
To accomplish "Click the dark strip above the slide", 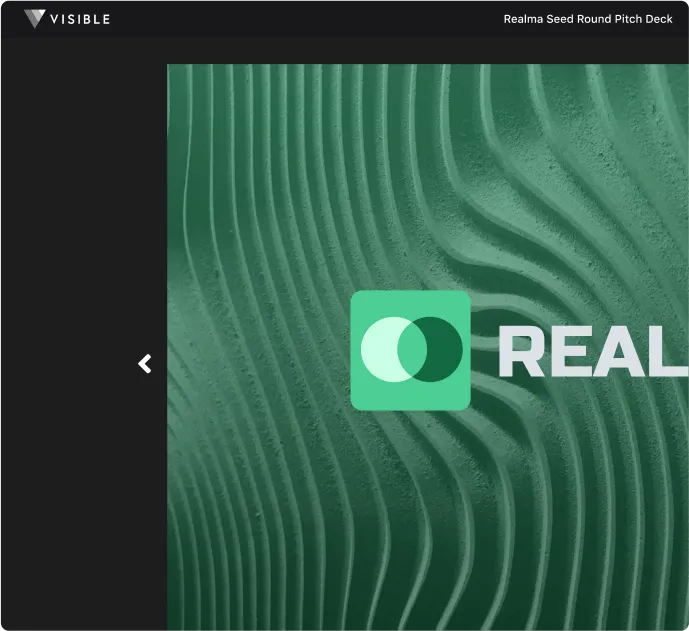I will coord(344,51).
